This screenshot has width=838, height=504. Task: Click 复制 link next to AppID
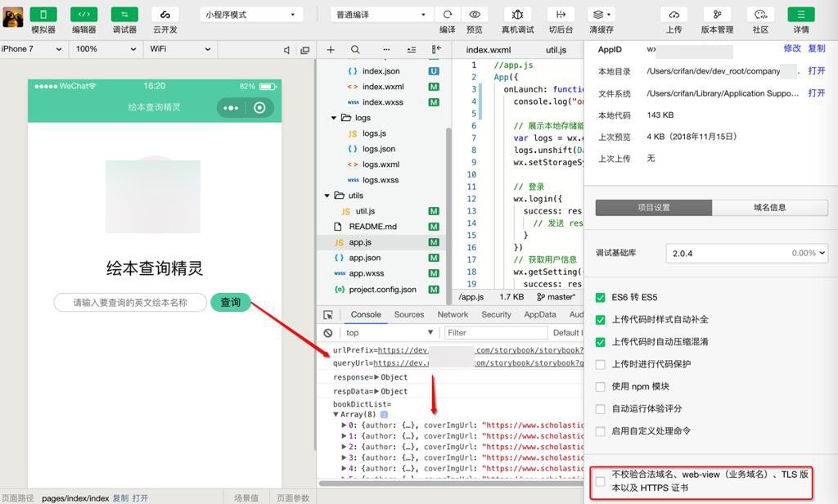tap(817, 48)
